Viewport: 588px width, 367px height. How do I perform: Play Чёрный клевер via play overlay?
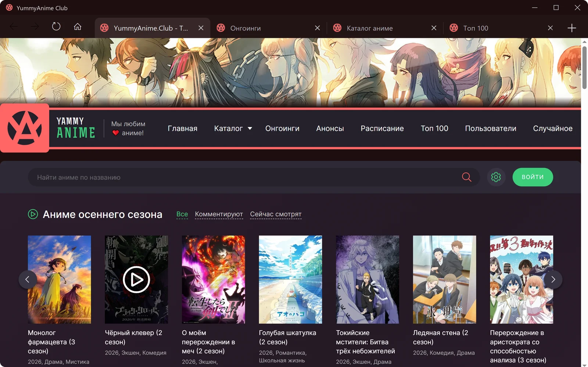(136, 280)
